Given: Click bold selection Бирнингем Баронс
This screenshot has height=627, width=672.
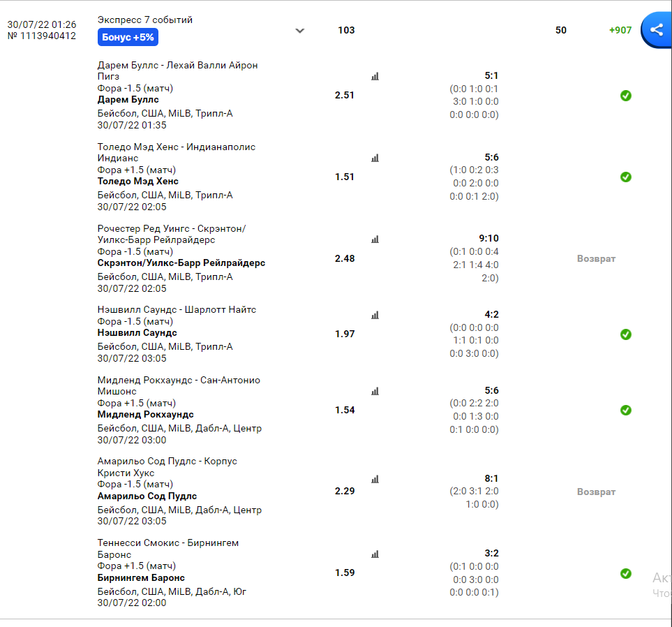Looking at the screenshot, I should 141,577.
